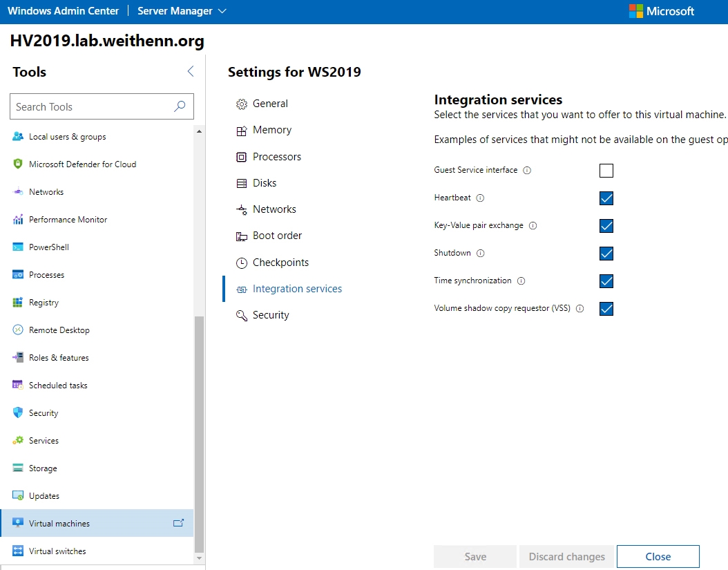Show info for Volume shadow copy requestor

pyautogui.click(x=580, y=308)
